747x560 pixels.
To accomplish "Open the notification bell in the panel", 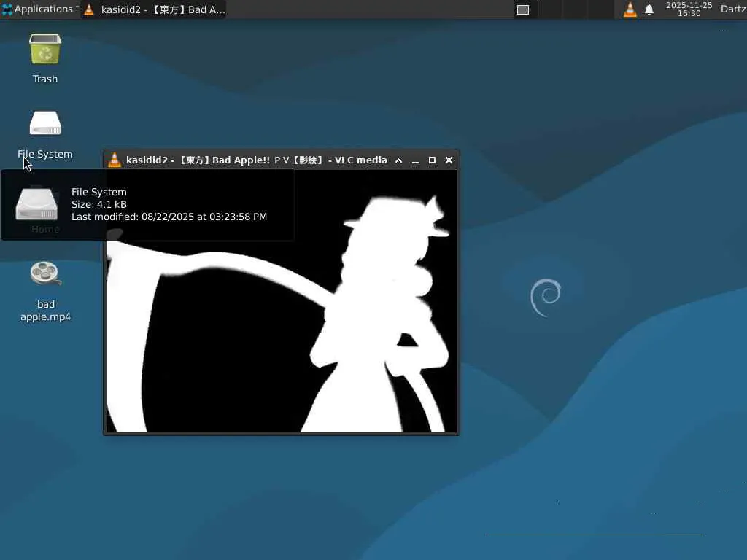I will [649, 9].
